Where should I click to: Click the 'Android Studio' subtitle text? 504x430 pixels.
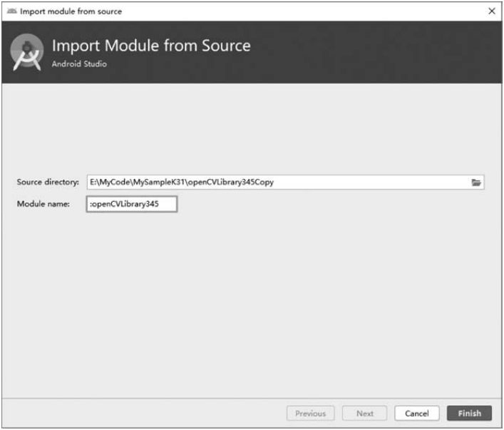(79, 63)
